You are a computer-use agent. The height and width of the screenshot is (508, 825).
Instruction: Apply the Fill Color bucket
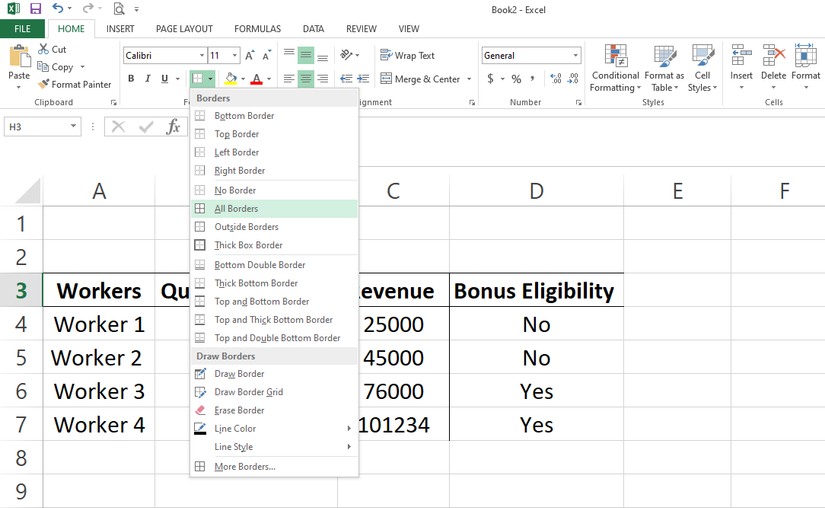230,79
